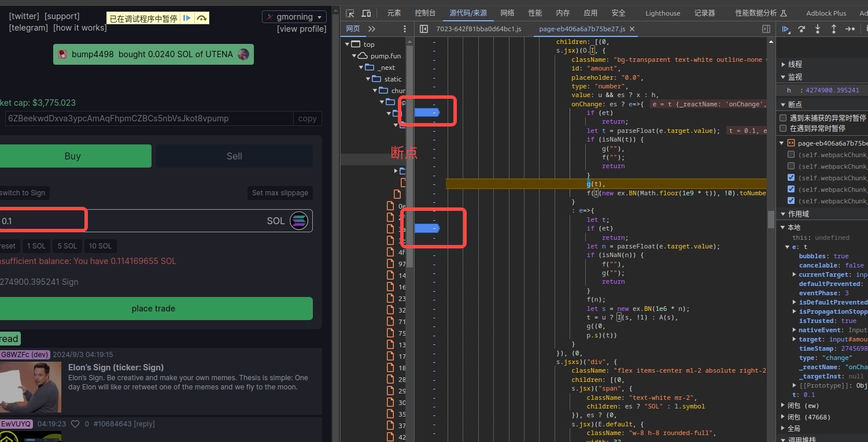The height and width of the screenshot is (442, 868).
Task: Click the pump.fun cloud domain icon
Action: point(363,56)
